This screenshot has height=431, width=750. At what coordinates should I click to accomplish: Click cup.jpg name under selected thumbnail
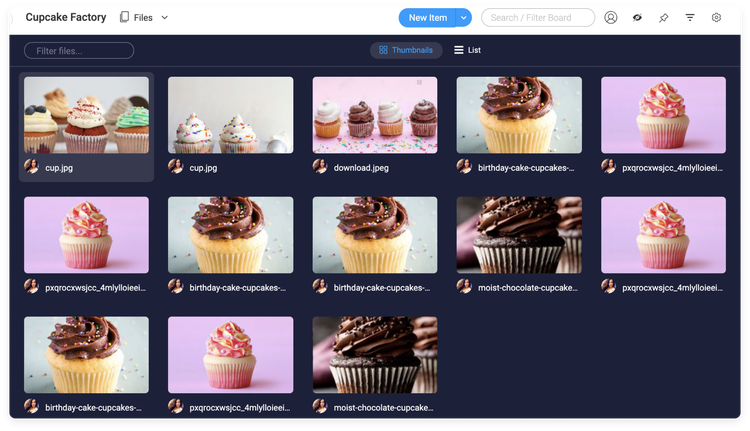[x=59, y=168]
